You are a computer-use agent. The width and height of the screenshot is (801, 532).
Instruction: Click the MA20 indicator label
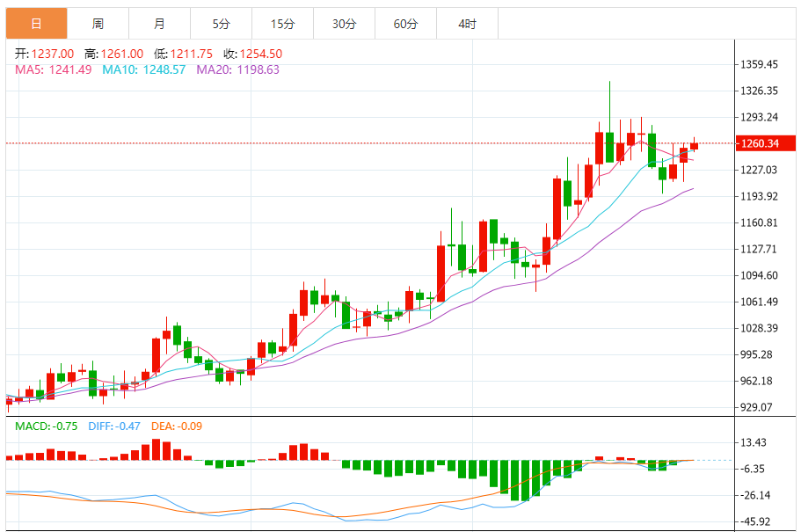[237, 69]
